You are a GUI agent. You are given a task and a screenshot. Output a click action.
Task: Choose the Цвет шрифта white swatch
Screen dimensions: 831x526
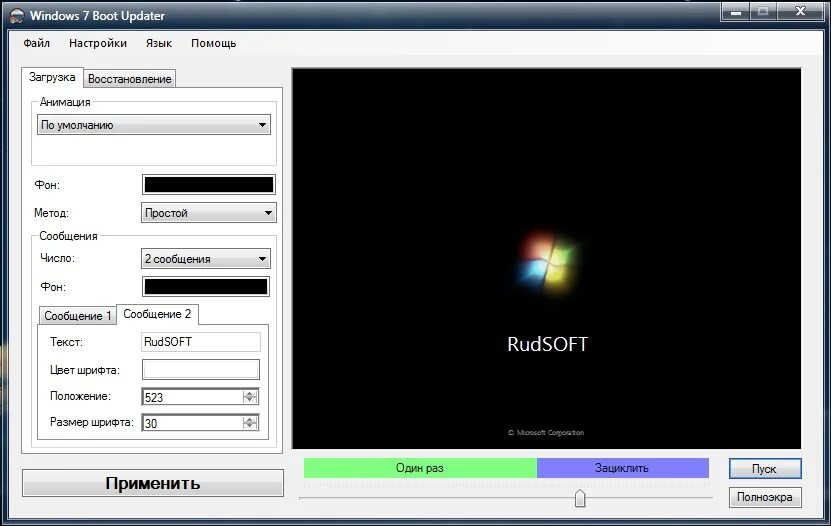point(201,369)
